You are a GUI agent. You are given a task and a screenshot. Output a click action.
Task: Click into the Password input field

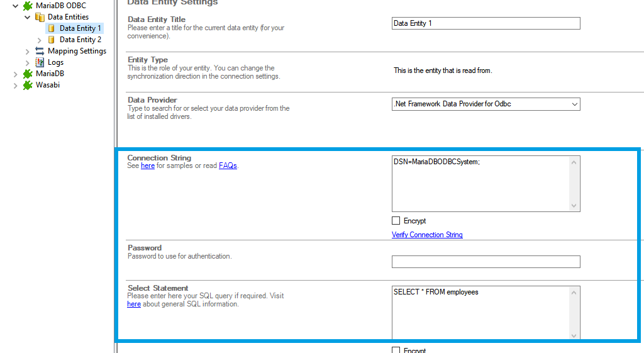tap(486, 262)
